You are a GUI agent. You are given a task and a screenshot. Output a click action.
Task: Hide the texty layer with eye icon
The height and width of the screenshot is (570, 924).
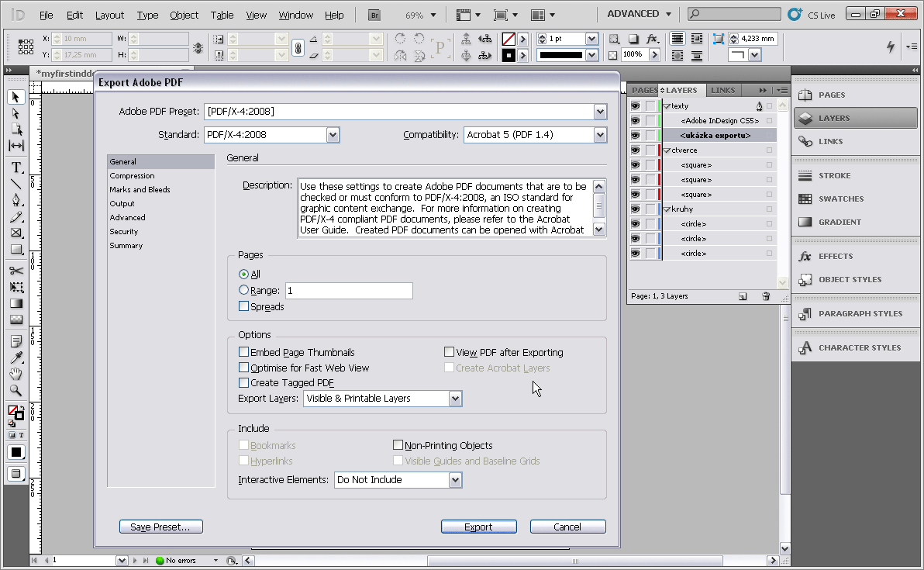pos(636,106)
